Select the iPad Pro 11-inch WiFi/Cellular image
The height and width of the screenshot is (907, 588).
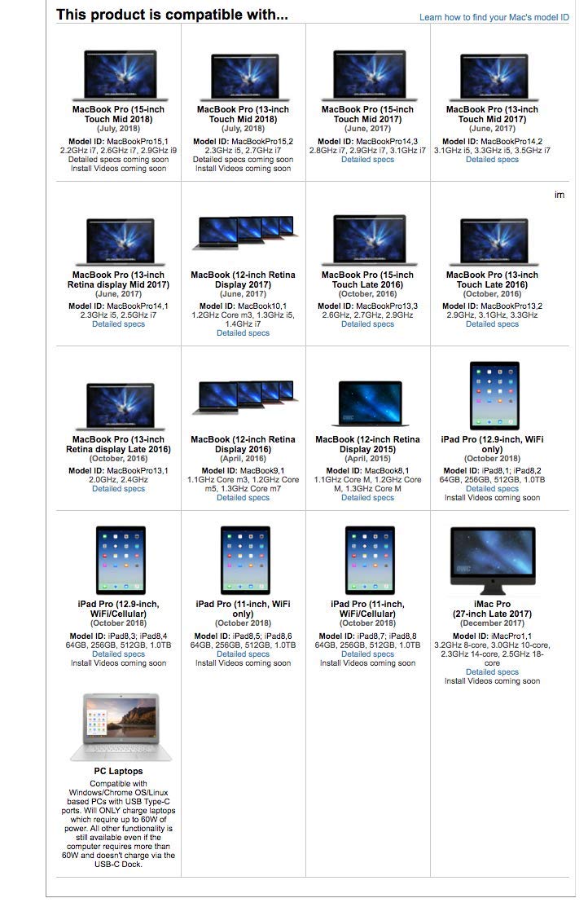[370, 561]
